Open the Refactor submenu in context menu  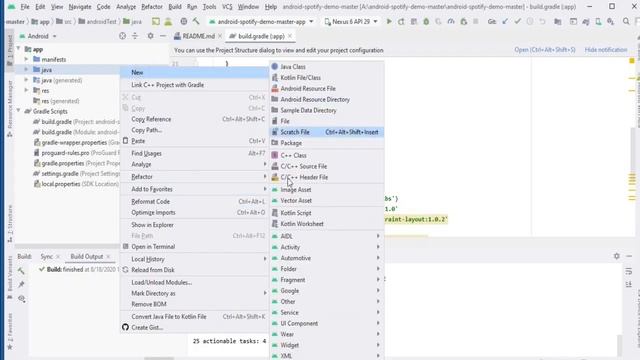tap(194, 177)
